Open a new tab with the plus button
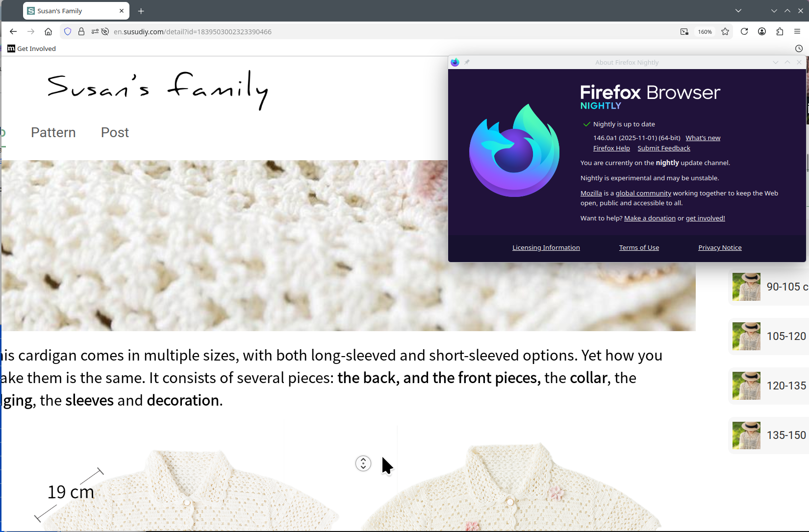This screenshot has height=532, width=809. click(x=141, y=11)
